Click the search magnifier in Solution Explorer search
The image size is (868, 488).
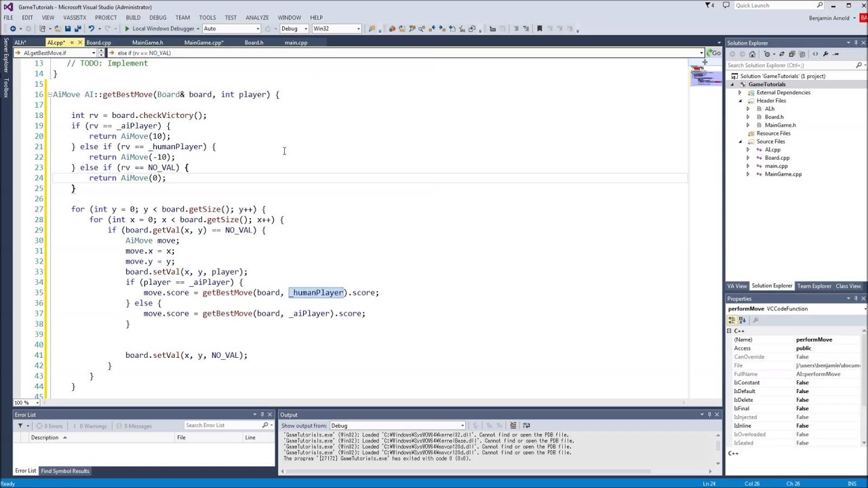859,65
